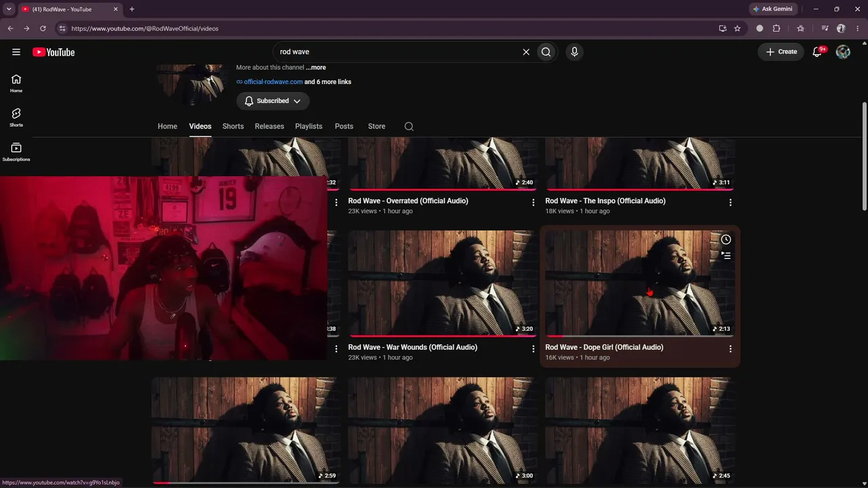
Task: Close the RodWave - YouTube browser tab
Action: coord(115,9)
